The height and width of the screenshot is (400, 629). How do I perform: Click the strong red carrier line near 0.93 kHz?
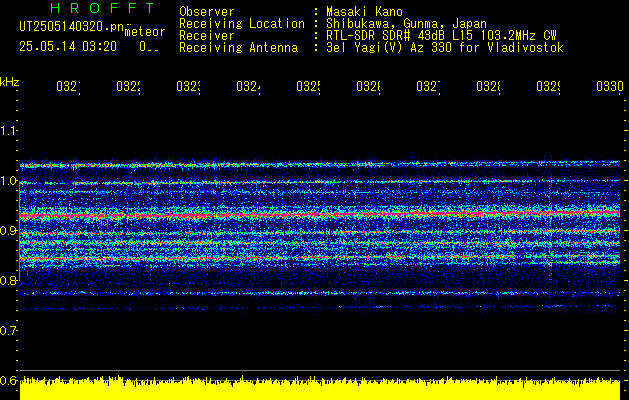coord(320,214)
